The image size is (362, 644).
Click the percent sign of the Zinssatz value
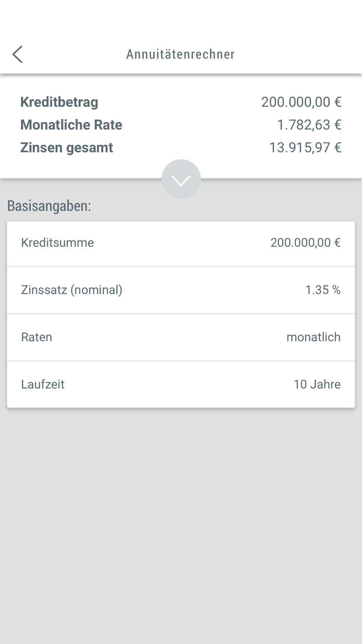coord(336,290)
